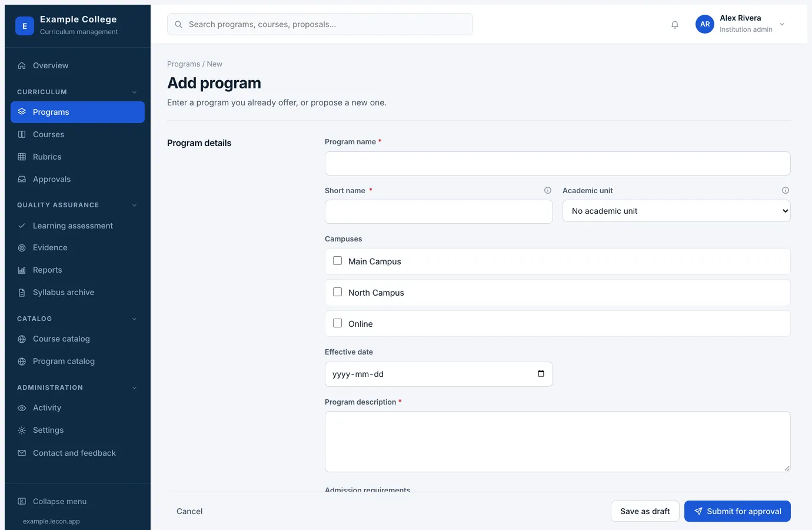Viewport: 812px width, 530px height.
Task: Click the Settings gear icon
Action: (x=22, y=430)
